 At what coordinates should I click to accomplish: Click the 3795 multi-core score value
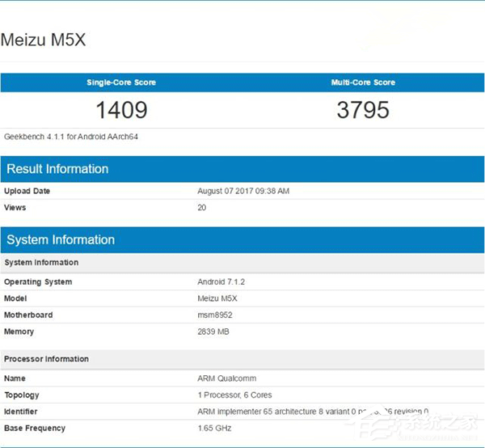pyautogui.click(x=363, y=110)
